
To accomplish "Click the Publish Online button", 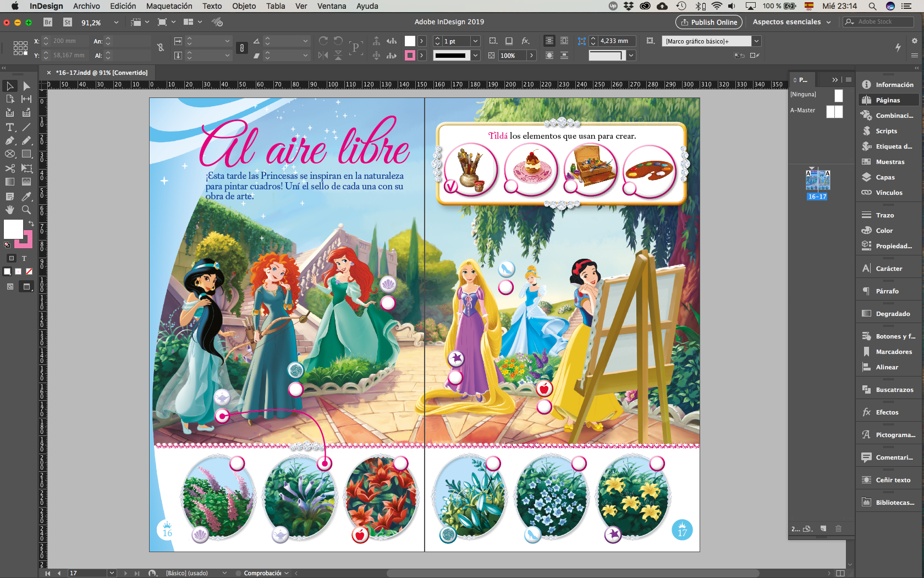I will tap(709, 22).
